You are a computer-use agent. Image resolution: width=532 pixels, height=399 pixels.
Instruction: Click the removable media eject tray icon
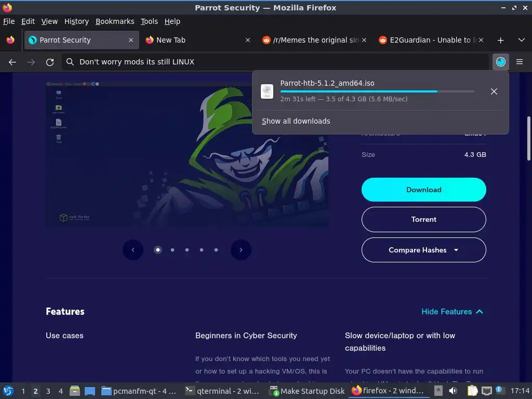(438, 391)
